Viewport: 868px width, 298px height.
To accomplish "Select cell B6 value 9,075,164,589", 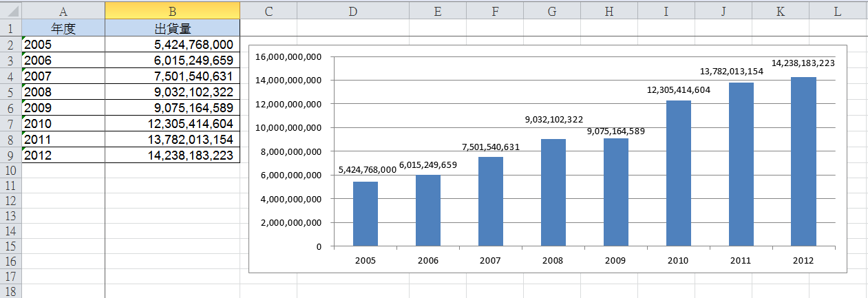I will (173, 108).
